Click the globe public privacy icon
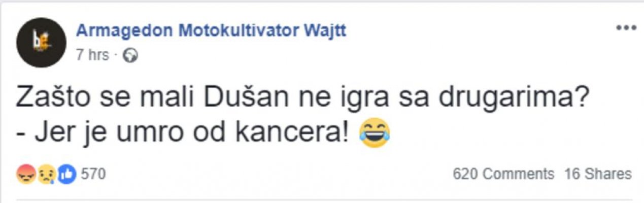644x203 pixels. pyautogui.click(x=130, y=55)
